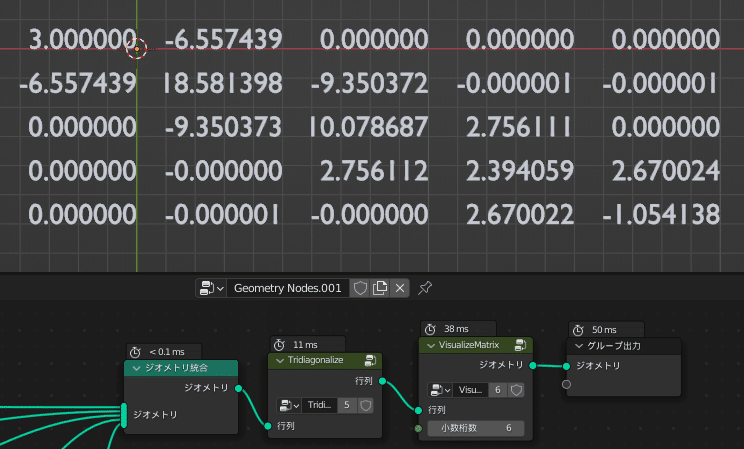Click the stopwatch icon beside < 0.1 ms
744x449 pixels.
click(x=135, y=352)
